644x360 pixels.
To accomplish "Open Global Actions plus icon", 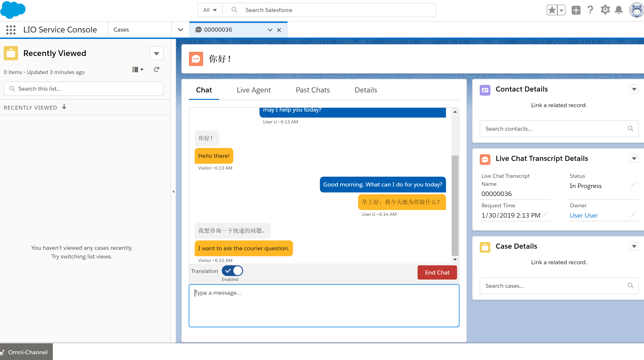I will (576, 10).
